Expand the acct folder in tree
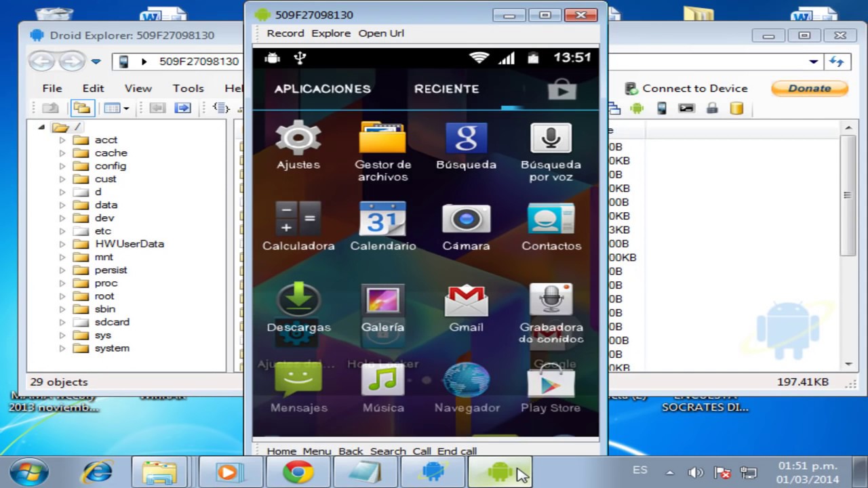 pyautogui.click(x=62, y=140)
